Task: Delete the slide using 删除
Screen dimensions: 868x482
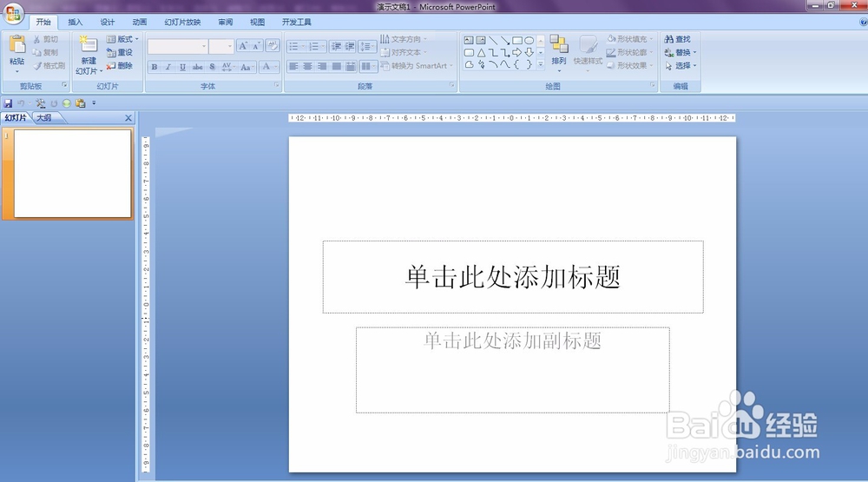Action: click(120, 66)
